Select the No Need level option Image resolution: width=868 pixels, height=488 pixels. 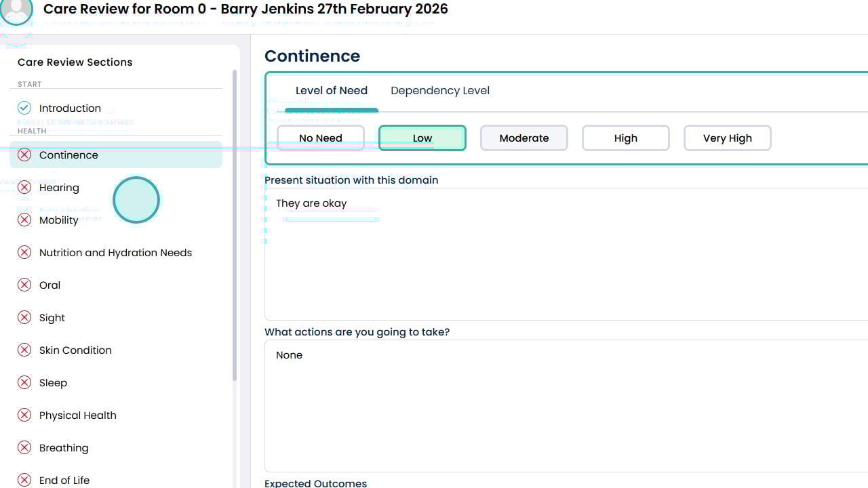point(321,138)
